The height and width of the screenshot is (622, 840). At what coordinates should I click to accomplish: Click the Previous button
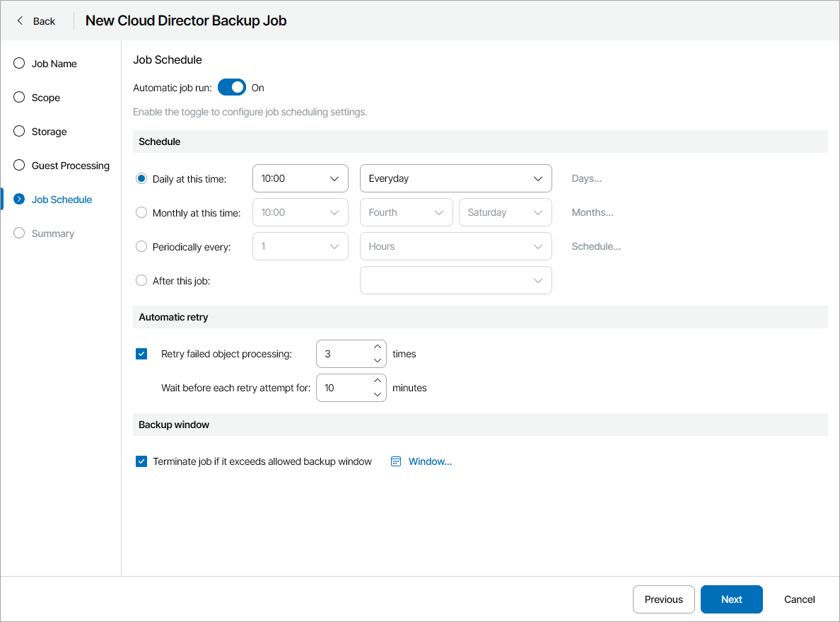click(663, 599)
